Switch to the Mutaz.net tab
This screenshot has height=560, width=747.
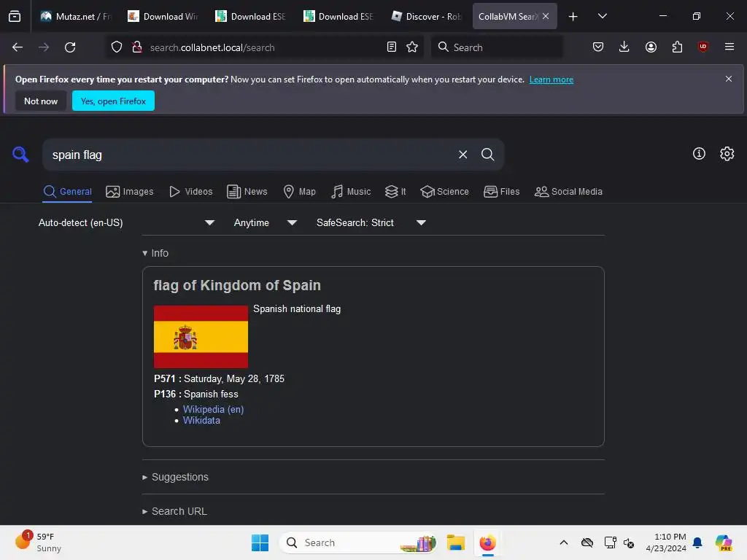pyautogui.click(x=75, y=16)
